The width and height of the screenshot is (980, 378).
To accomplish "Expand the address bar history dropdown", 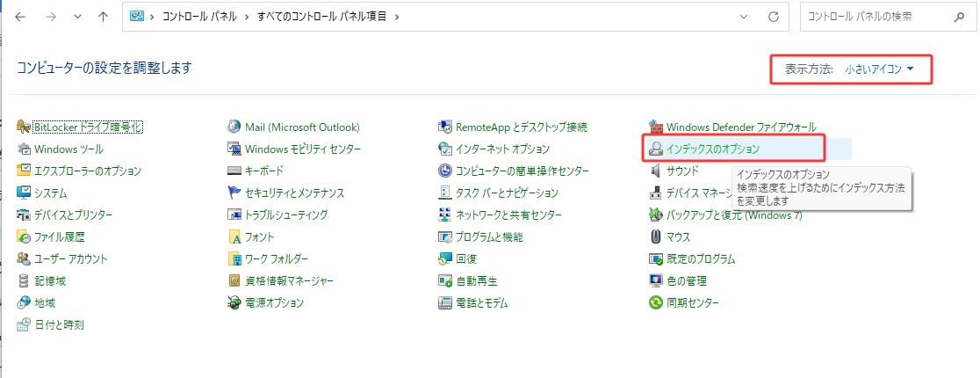I will click(x=743, y=17).
